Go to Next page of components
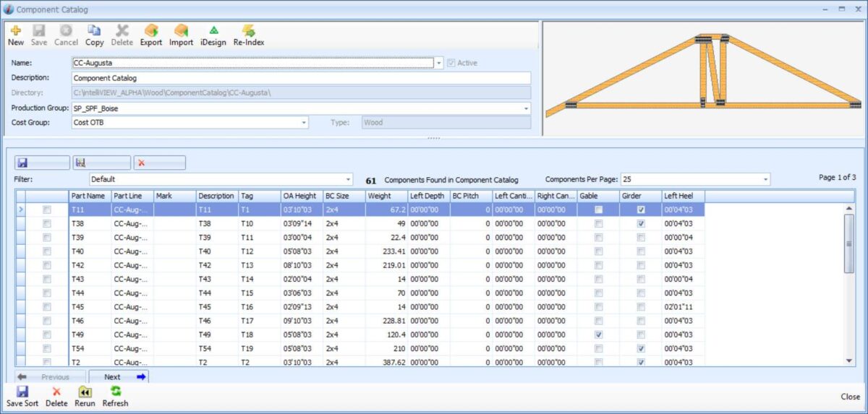868x414 pixels. 119,376
